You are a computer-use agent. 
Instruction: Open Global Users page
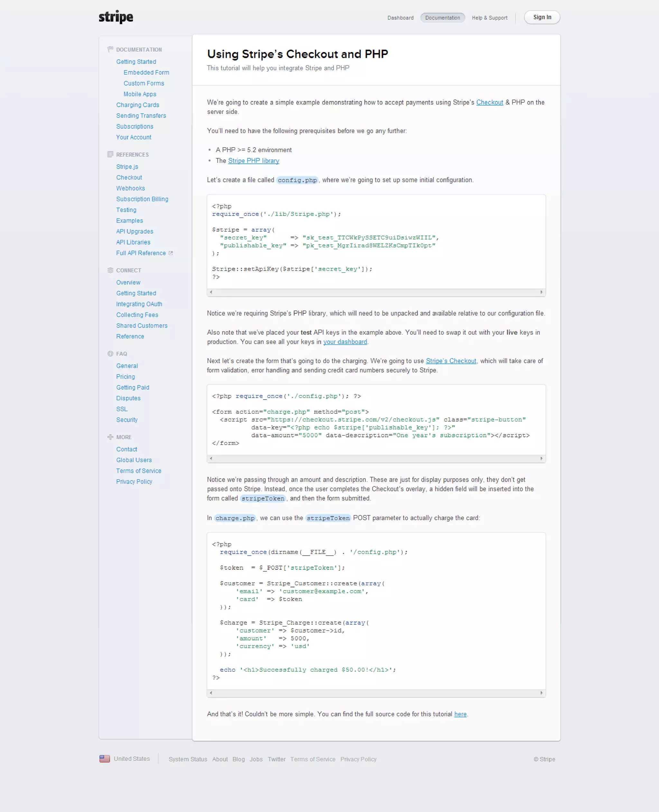tap(134, 460)
